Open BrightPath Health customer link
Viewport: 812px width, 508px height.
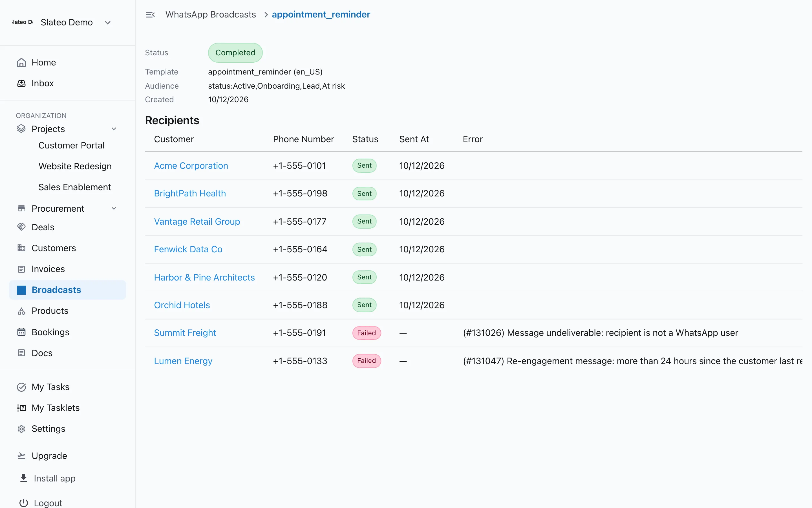(190, 193)
